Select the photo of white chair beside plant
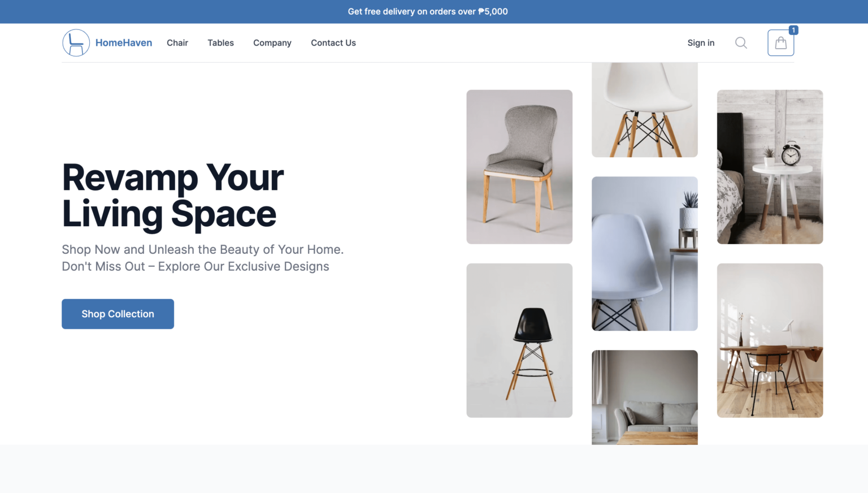 tap(645, 253)
